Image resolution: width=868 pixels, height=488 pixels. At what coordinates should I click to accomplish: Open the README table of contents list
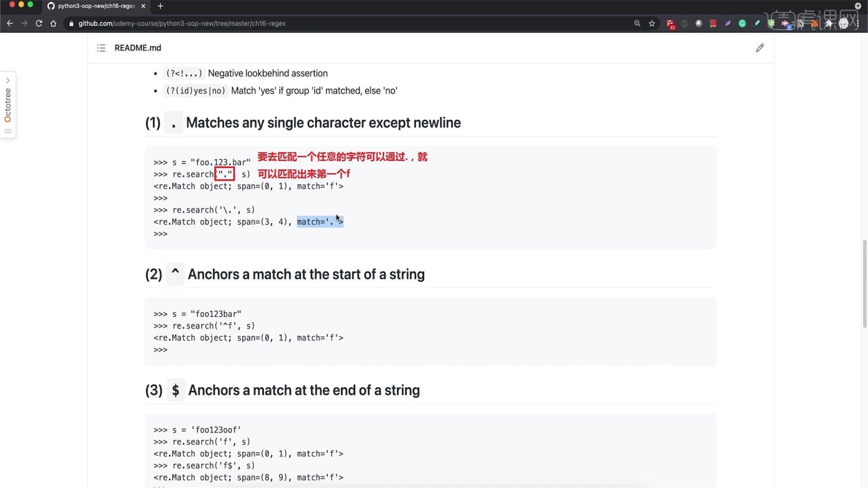point(101,48)
